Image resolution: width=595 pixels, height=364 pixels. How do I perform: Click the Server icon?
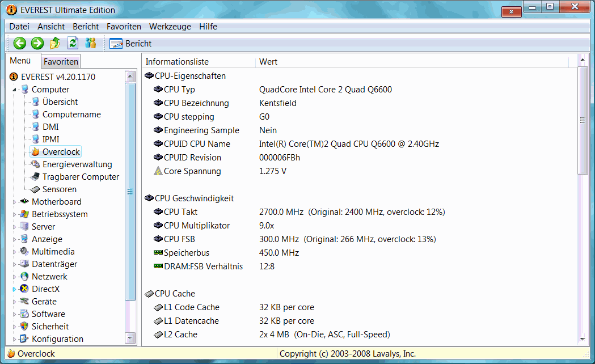(24, 226)
